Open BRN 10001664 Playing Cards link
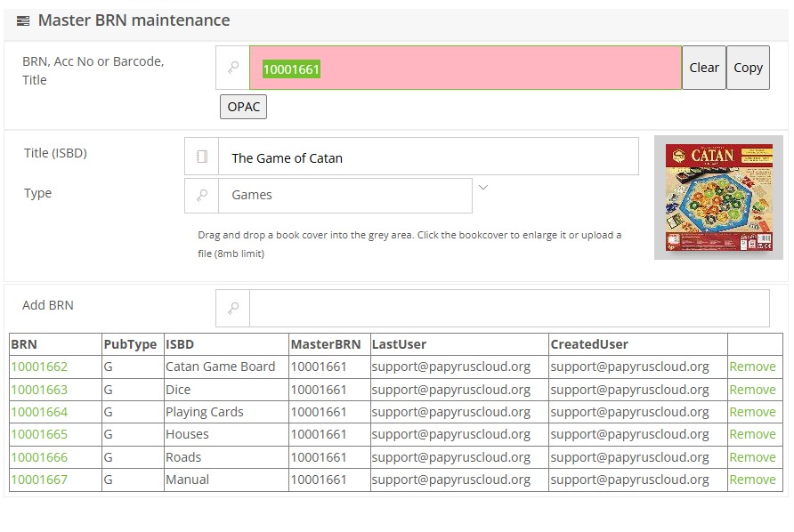The height and width of the screenshot is (532, 794). pyautogui.click(x=39, y=412)
